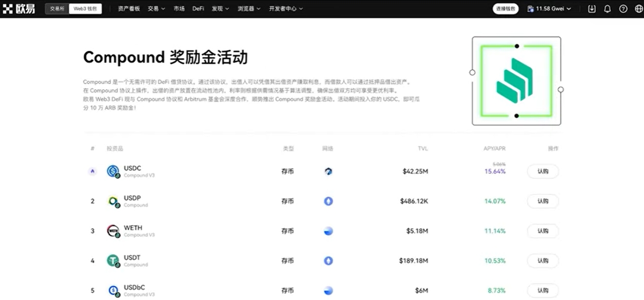The width and height of the screenshot is (644, 300).
Task: Open the 资产看板 menu item
Action: (129, 9)
